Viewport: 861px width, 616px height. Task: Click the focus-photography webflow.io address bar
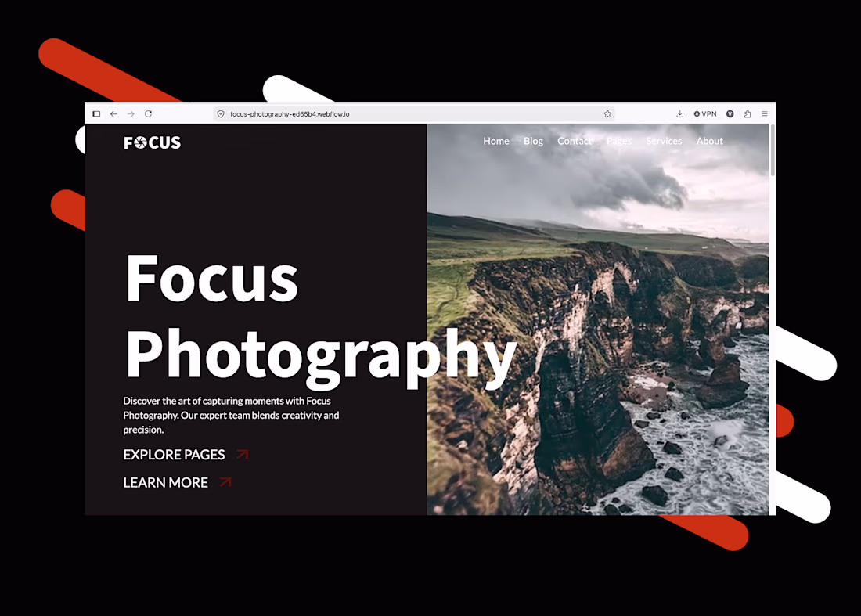[x=413, y=114]
